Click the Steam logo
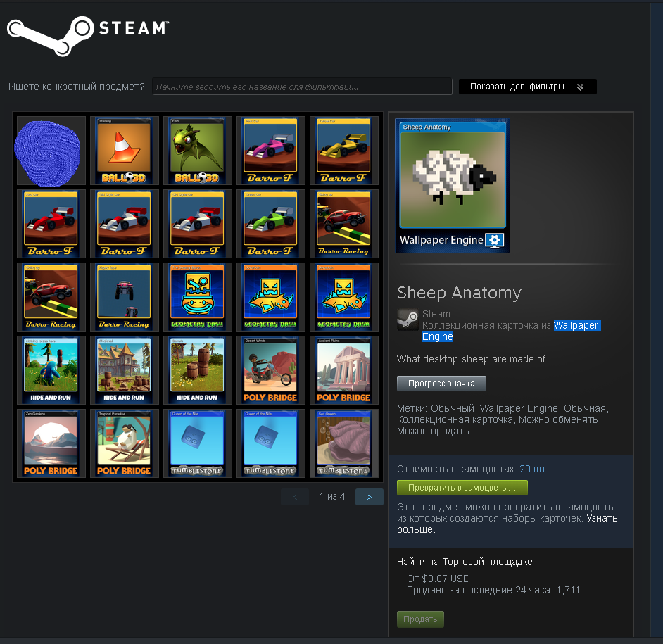 88,35
